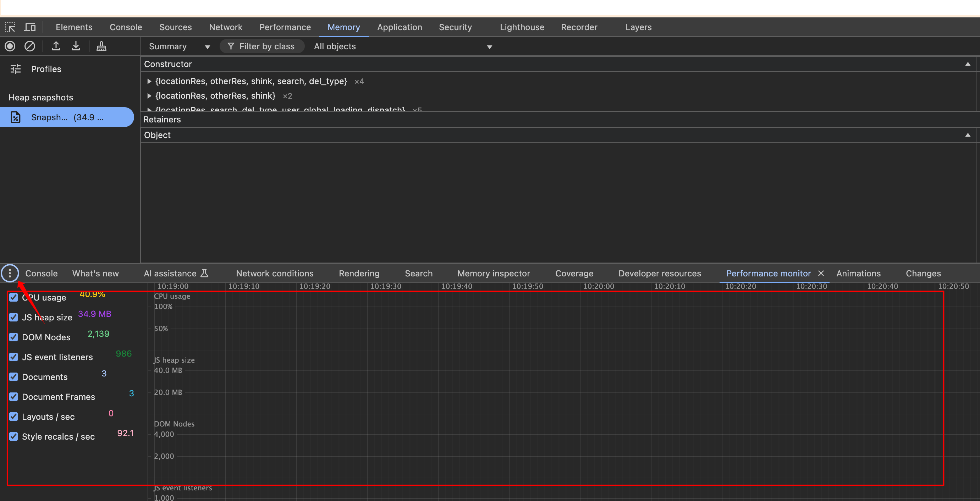Open the What's new drawer tab
Viewport: 980px width, 501px height.
(95, 273)
